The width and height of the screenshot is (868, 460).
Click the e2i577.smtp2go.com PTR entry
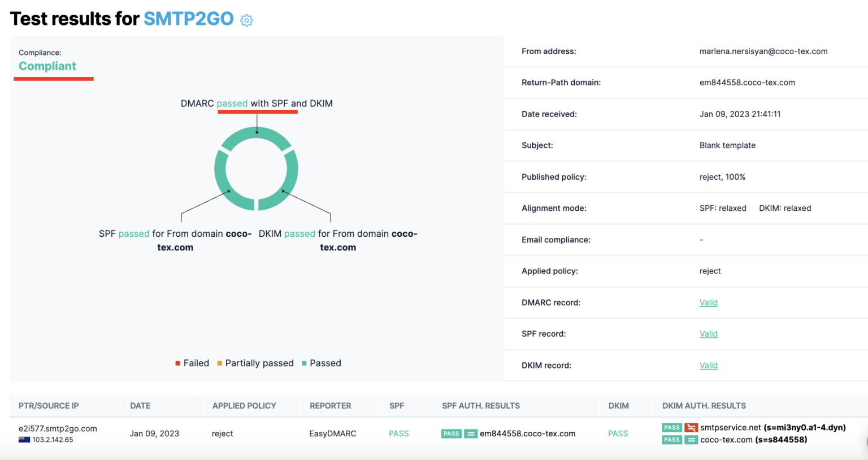point(57,428)
